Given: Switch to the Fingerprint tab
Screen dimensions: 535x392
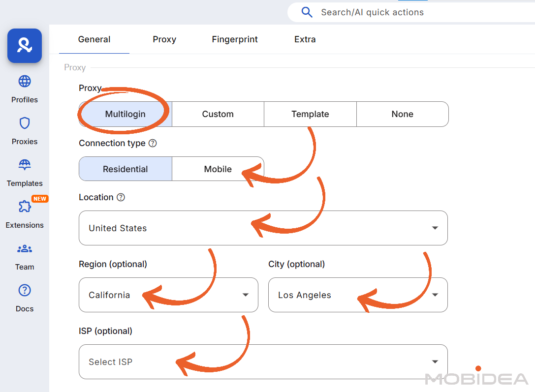Looking at the screenshot, I should (235, 39).
